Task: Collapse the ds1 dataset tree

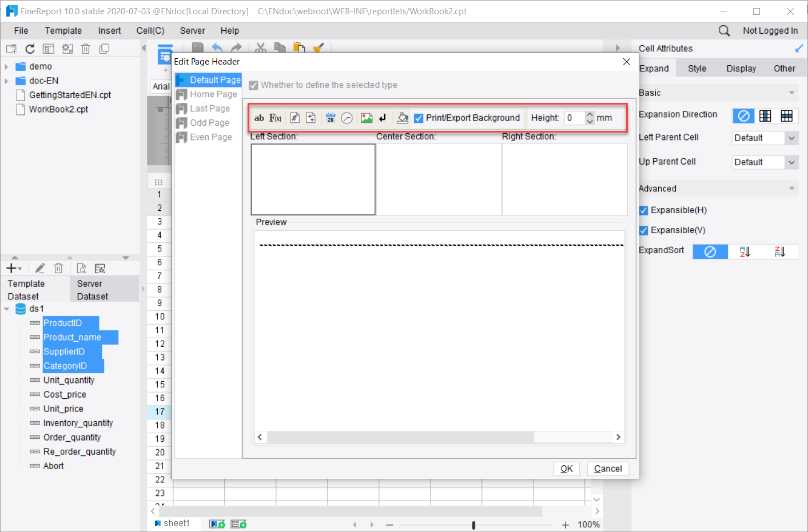Action: 7,309
